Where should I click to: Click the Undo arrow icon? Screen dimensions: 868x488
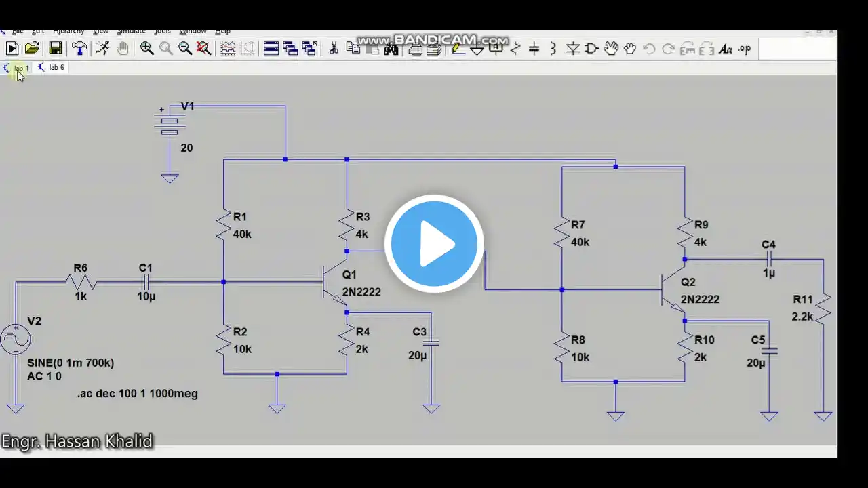click(x=649, y=48)
